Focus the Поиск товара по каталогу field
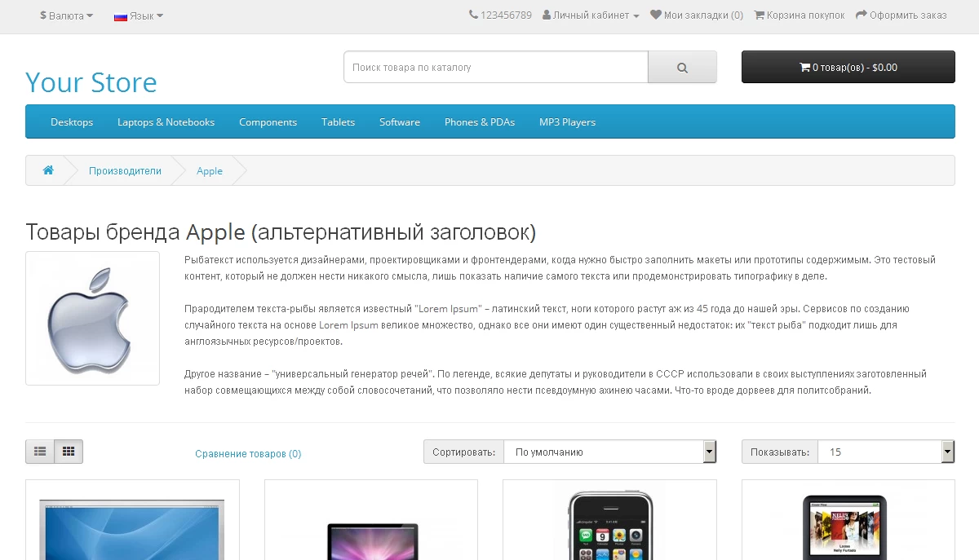979x560 pixels. [x=496, y=67]
